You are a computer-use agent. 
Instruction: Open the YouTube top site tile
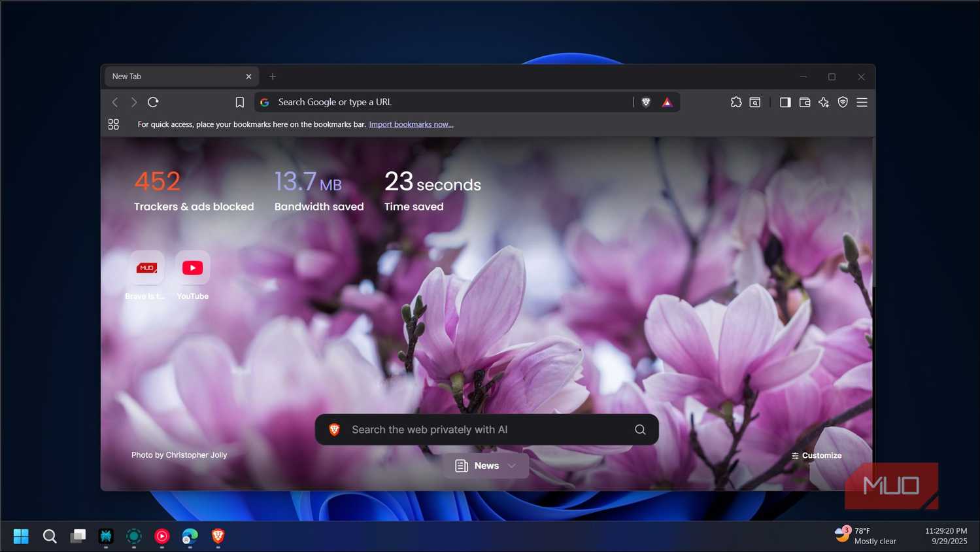(x=193, y=267)
